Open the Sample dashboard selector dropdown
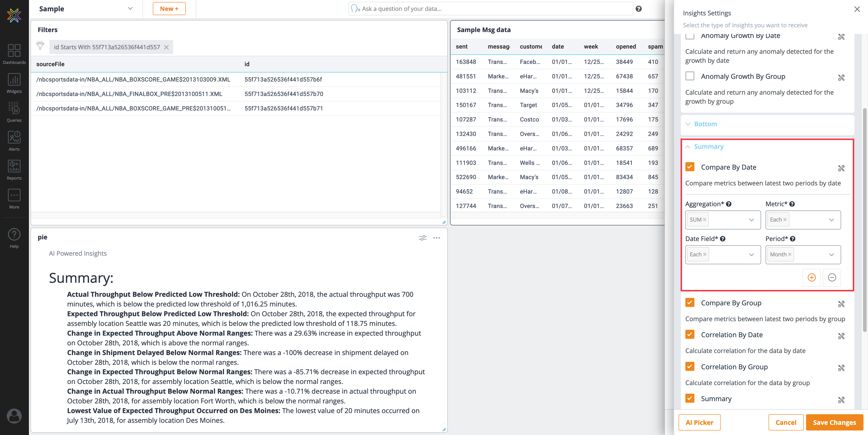The image size is (868, 435). point(130,9)
